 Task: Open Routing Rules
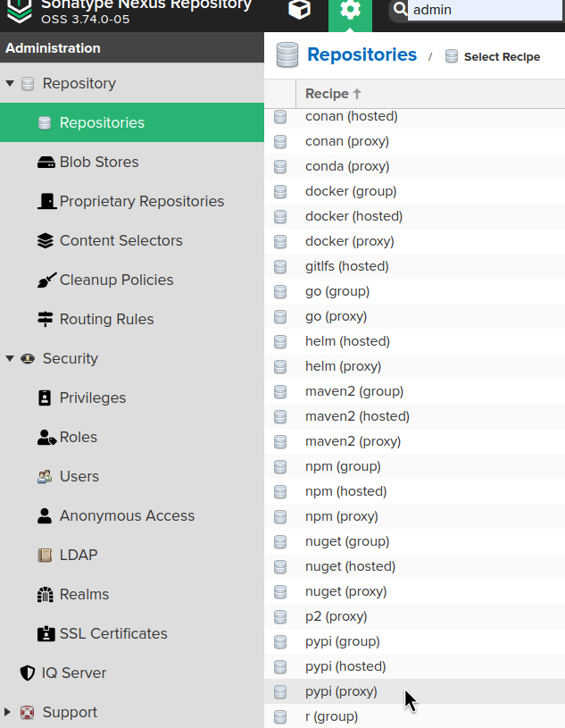click(x=132, y=319)
